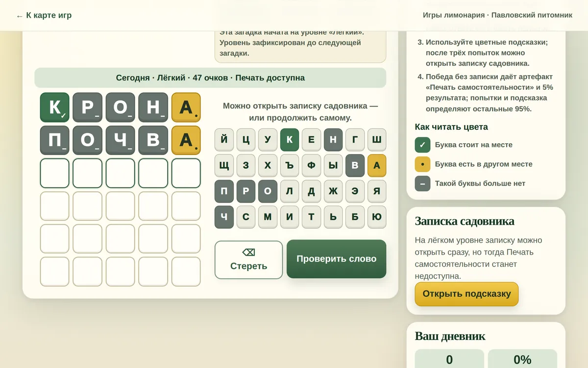The image size is (588, 368).
Task: Click the «Записка садовника» heading
Action: click(x=465, y=221)
